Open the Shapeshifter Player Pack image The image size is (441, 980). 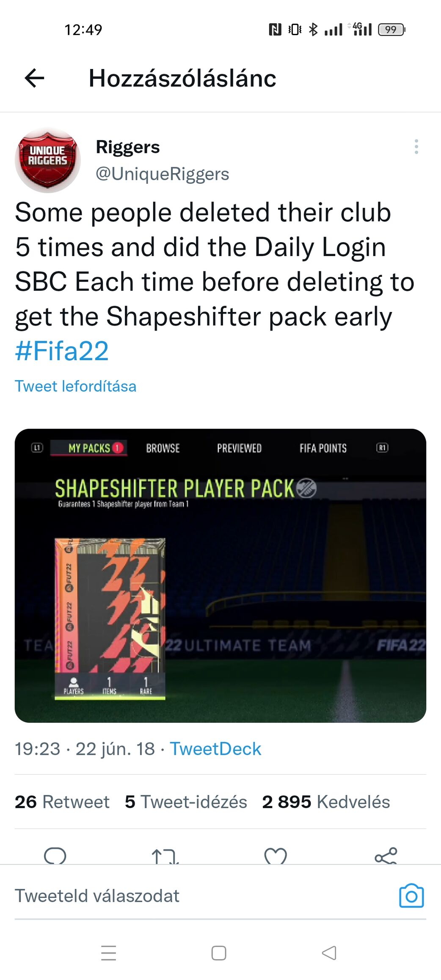[x=220, y=576]
